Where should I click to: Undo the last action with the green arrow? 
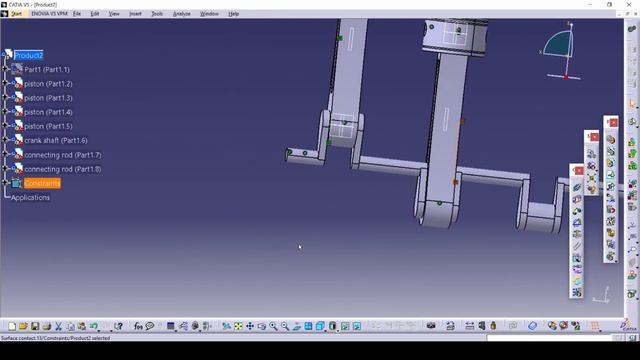pos(93,326)
